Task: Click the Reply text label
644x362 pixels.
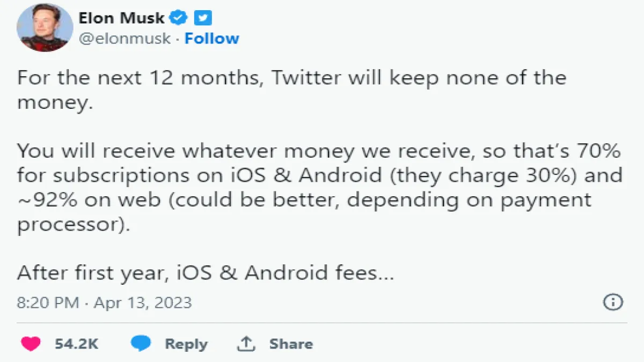Action: (x=186, y=344)
